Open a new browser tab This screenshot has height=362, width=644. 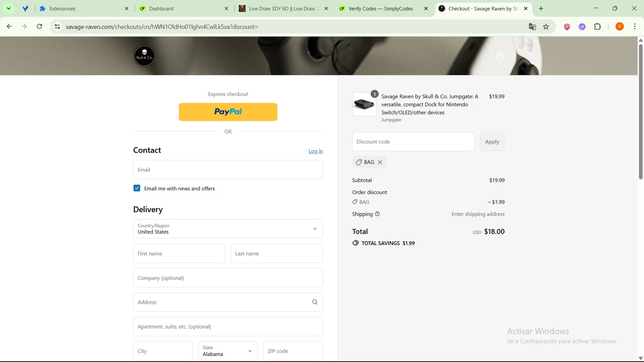pyautogui.click(x=541, y=9)
